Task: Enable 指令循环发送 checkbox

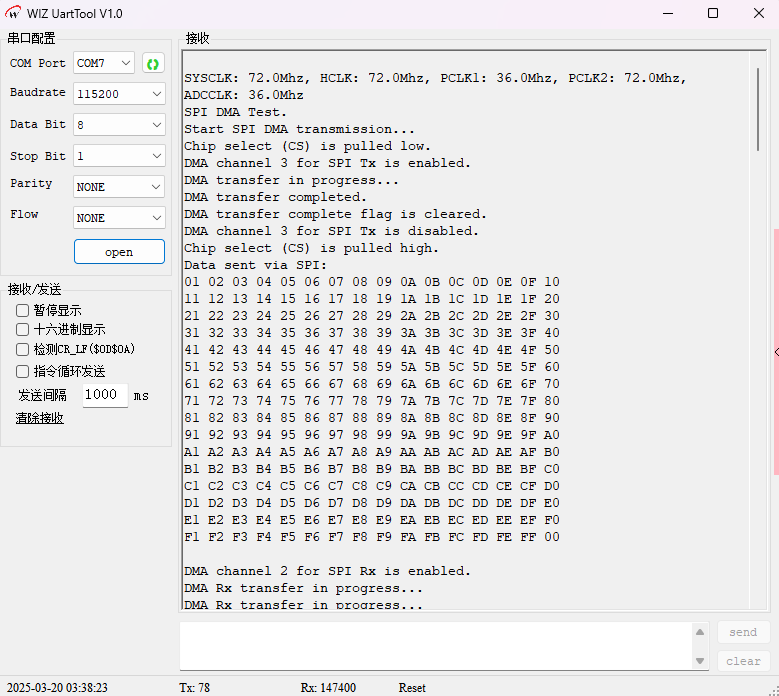Action: tap(22, 371)
